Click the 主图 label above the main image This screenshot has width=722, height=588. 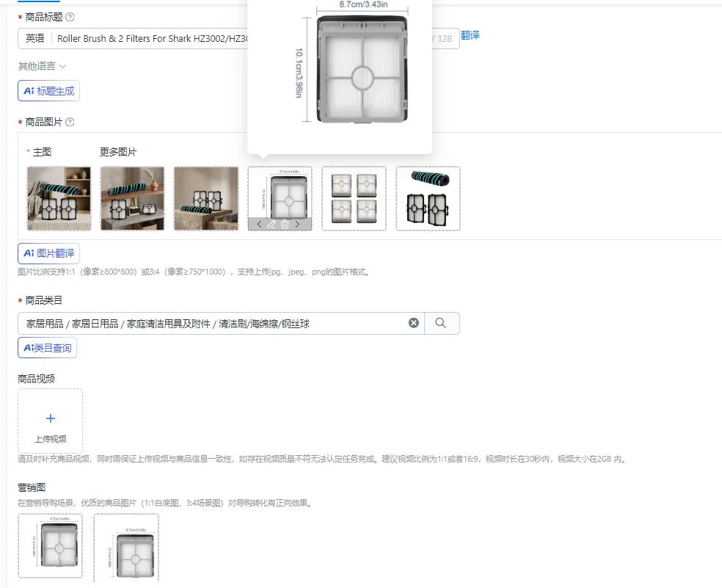pyautogui.click(x=43, y=152)
